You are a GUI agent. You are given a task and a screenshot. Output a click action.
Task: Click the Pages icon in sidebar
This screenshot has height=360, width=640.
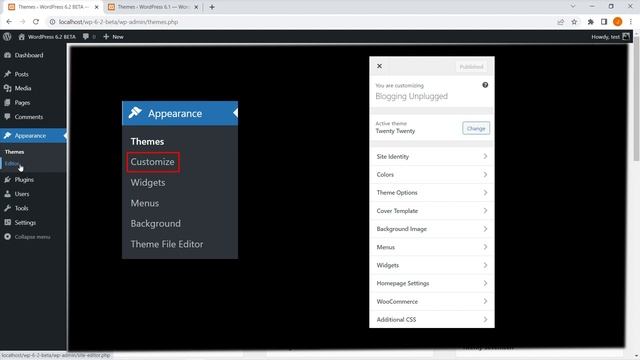point(7,103)
